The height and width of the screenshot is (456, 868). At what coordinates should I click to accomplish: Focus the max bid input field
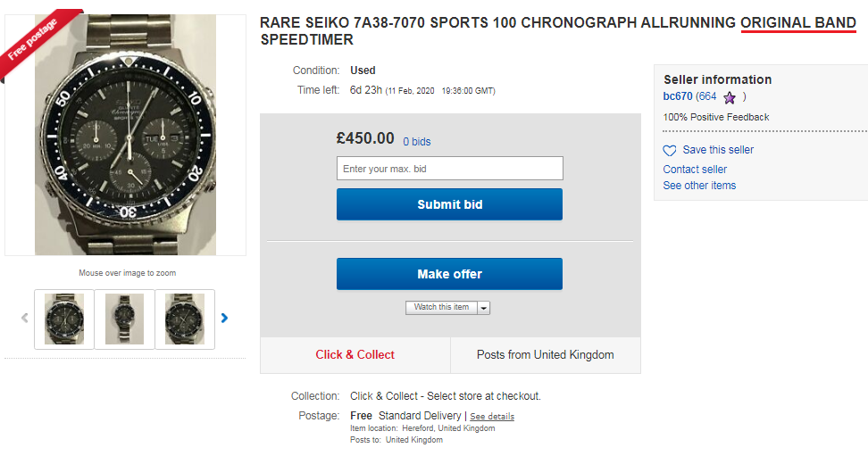pos(449,169)
